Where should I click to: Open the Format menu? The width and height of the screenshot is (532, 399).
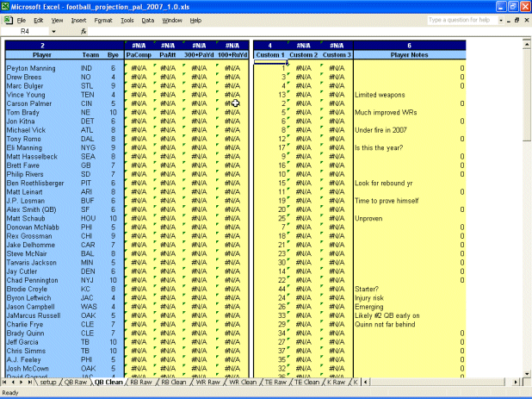tap(103, 21)
